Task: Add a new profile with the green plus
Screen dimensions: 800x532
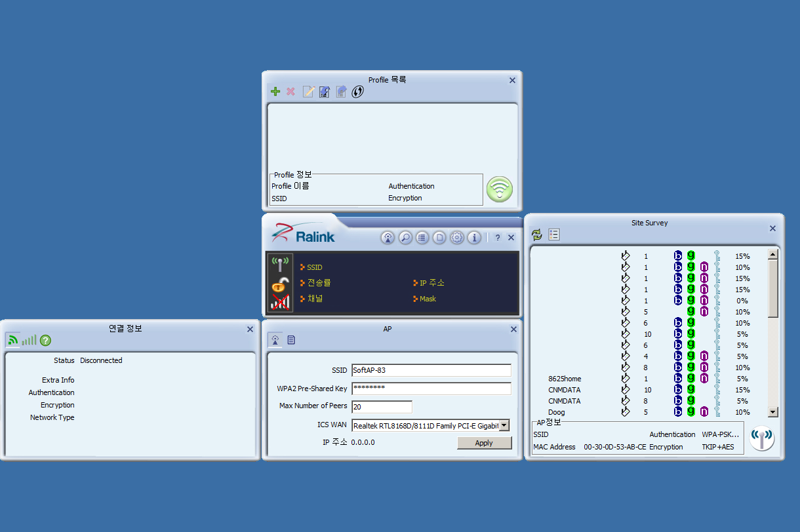Action: [x=275, y=92]
